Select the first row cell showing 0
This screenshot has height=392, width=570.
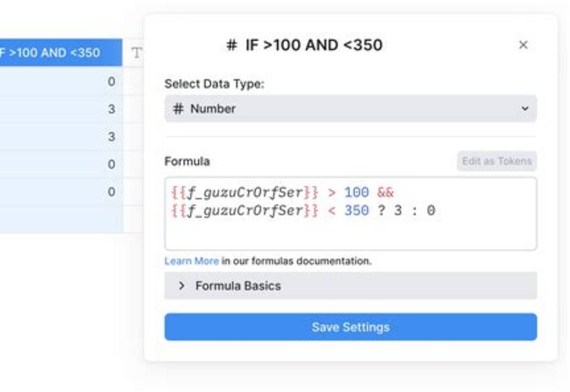coord(61,81)
